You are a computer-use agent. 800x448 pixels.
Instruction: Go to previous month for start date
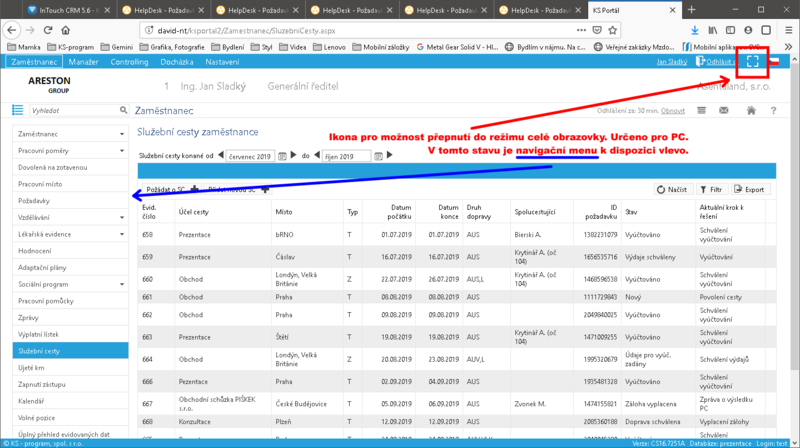221,155
